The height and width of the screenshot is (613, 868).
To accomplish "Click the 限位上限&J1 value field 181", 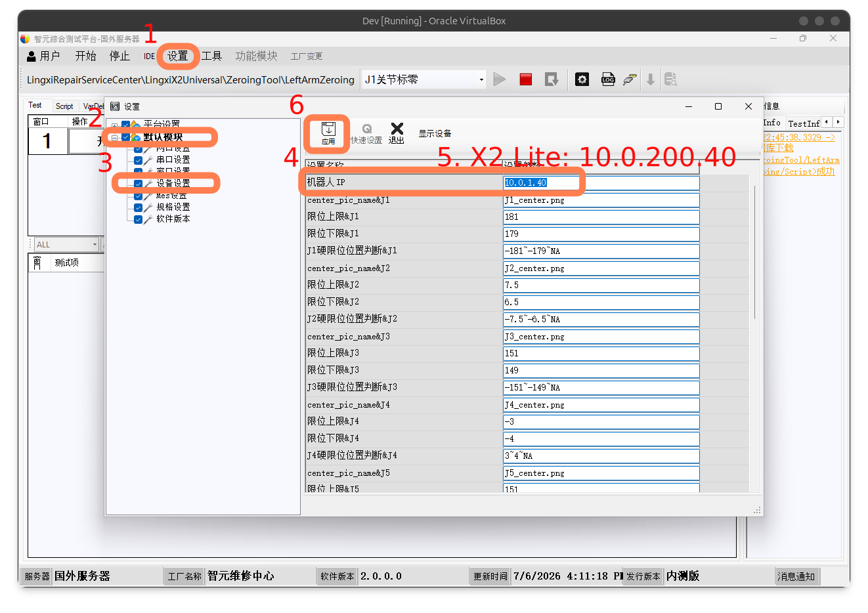I will pyautogui.click(x=601, y=217).
